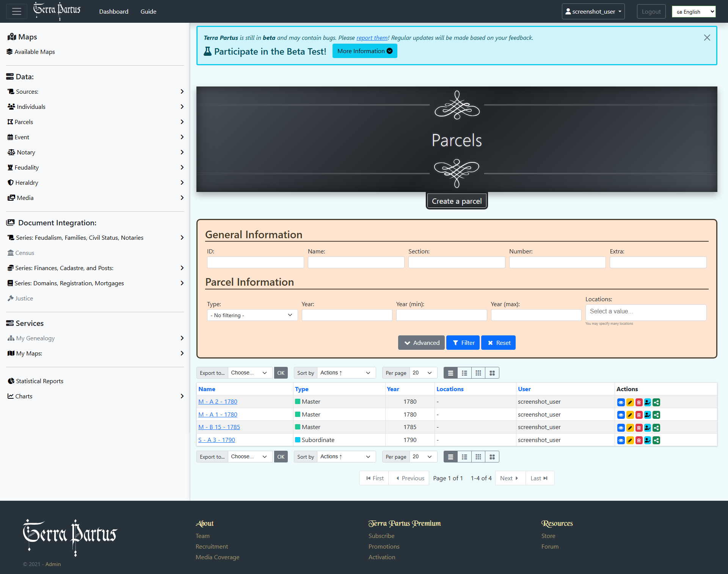Click the edit pencil icon for M - A 1 - 1780
This screenshot has width=728, height=574.
point(630,415)
